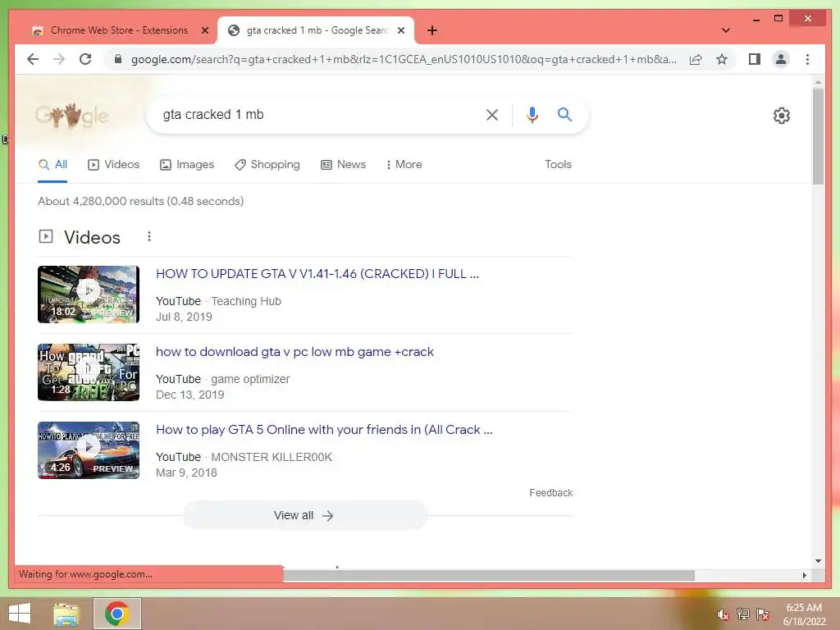Click the network tray icon
Viewport: 840px width, 630px height.
click(x=742, y=614)
